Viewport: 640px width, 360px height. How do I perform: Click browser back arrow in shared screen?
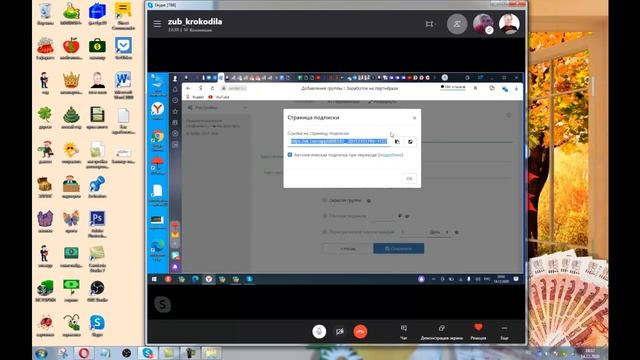[x=188, y=88]
